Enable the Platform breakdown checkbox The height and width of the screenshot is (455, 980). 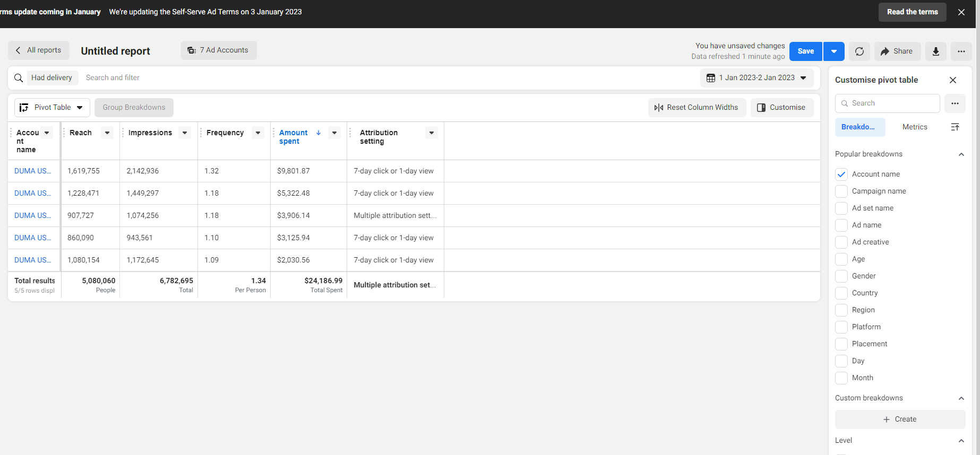click(841, 327)
